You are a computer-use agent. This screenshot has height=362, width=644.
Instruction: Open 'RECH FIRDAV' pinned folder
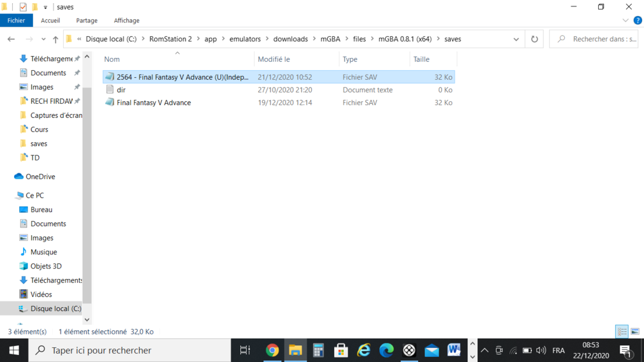[x=51, y=101]
